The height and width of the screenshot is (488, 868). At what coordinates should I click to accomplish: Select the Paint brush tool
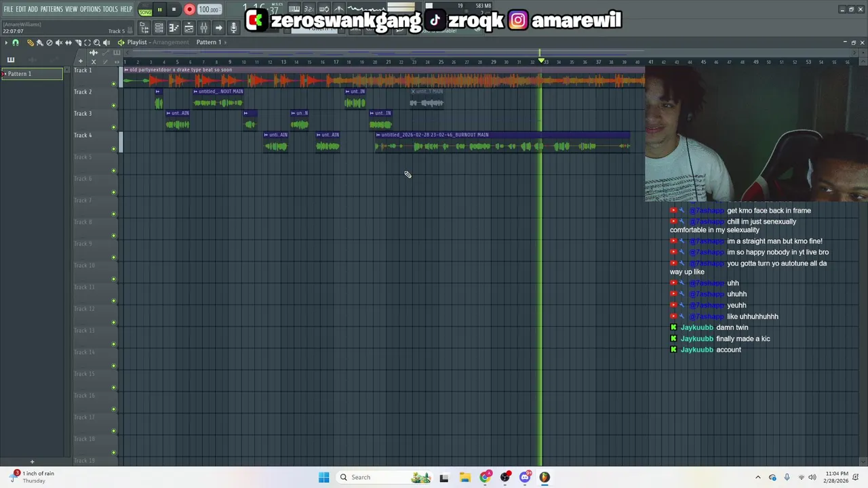pos(40,43)
